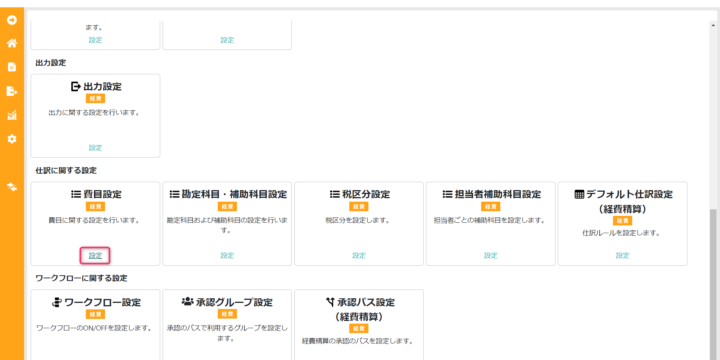Click the arrow-circle icon atop the sidebar
This screenshot has width=720, height=360.
pyautogui.click(x=12, y=20)
